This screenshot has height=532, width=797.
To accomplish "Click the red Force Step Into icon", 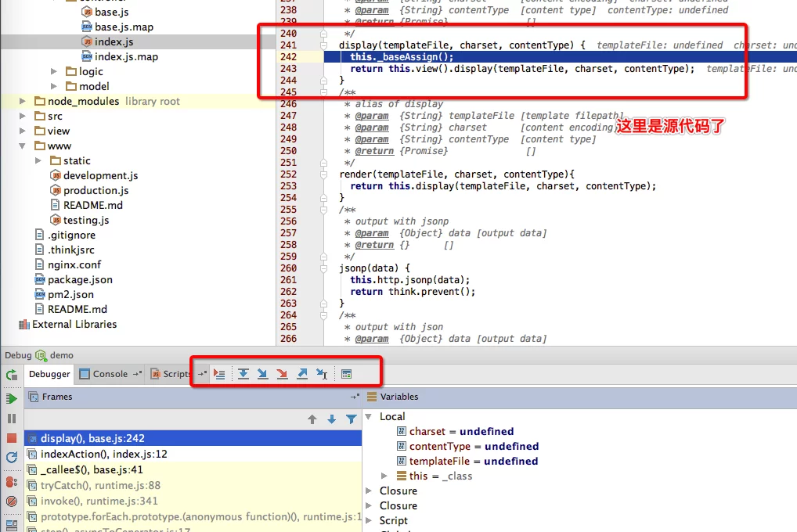I will click(x=282, y=375).
